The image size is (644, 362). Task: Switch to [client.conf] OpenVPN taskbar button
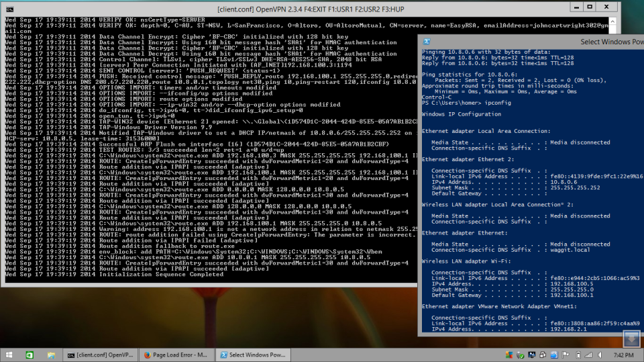point(101,355)
